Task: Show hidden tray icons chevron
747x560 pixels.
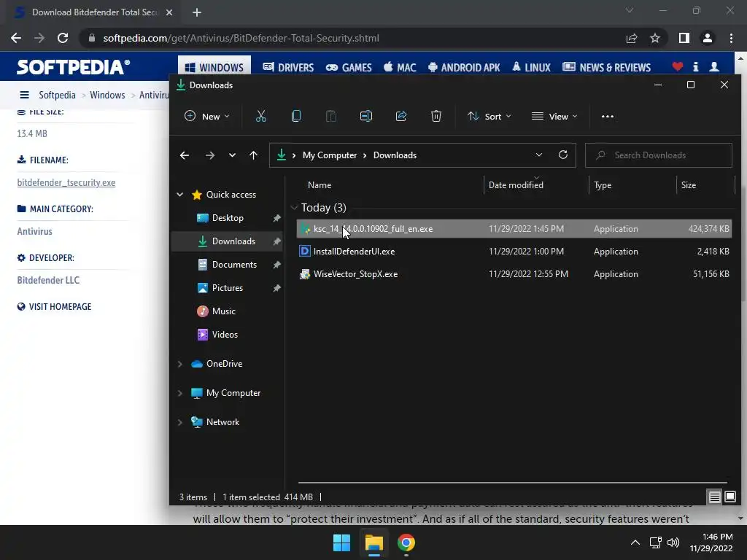Action: [635, 542]
